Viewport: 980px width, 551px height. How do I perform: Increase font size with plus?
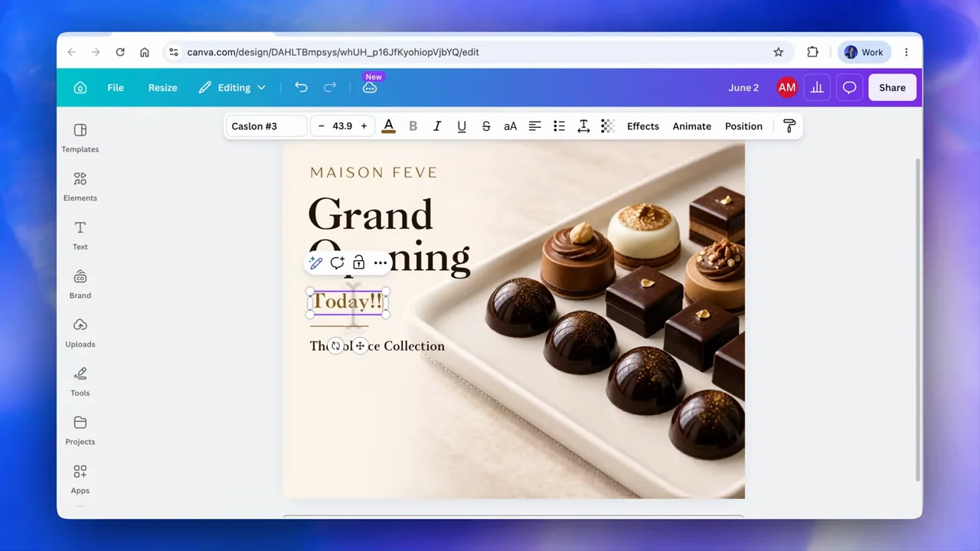click(364, 126)
